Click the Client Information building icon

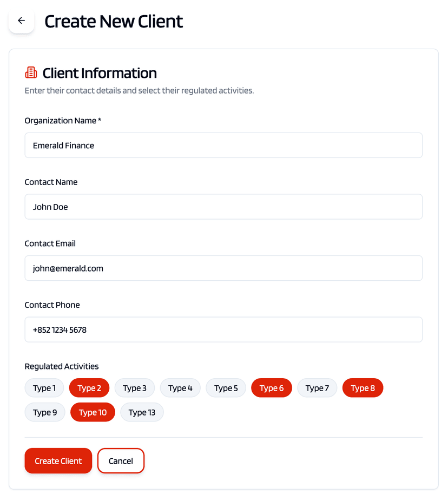tap(31, 72)
